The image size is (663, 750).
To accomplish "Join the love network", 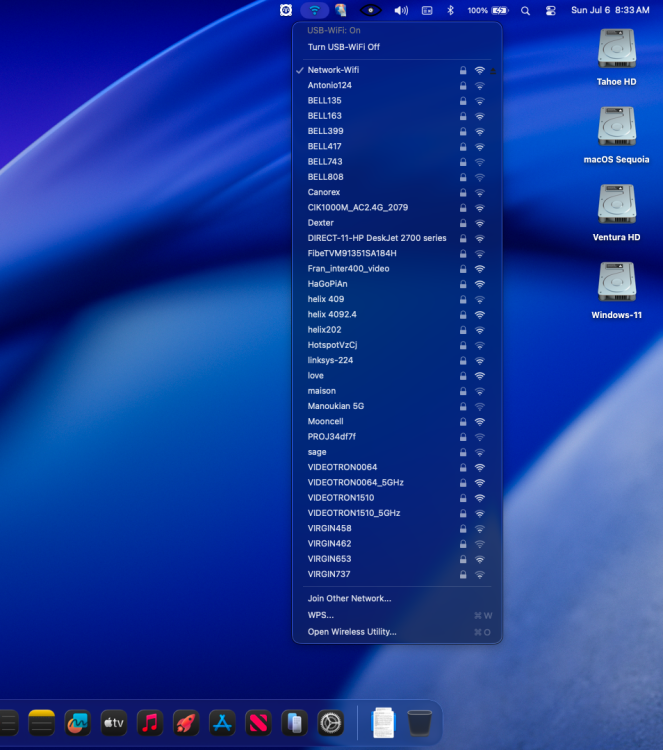I will [397, 375].
